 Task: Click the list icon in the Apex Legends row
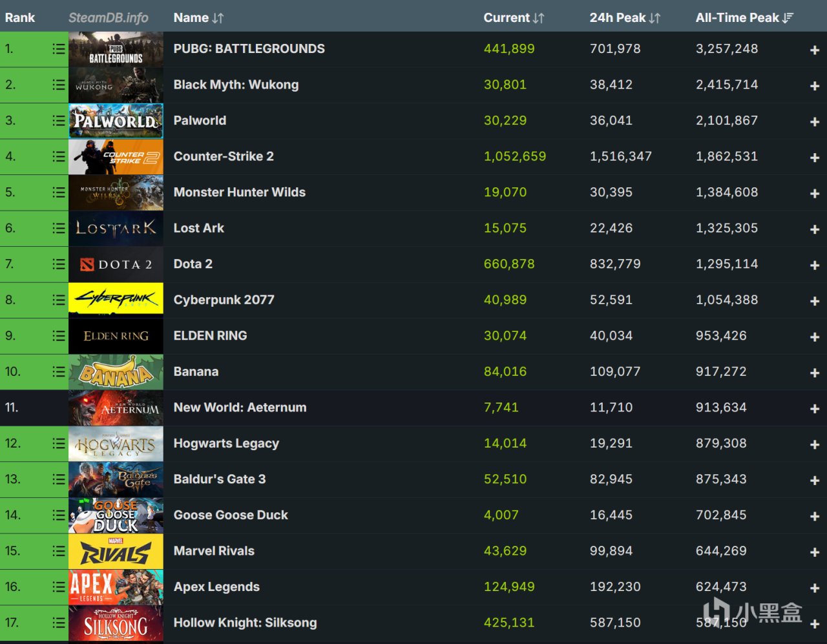point(59,587)
